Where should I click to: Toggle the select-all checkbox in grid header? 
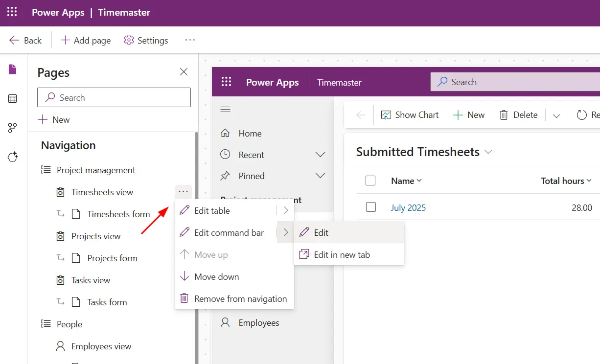[370, 181]
